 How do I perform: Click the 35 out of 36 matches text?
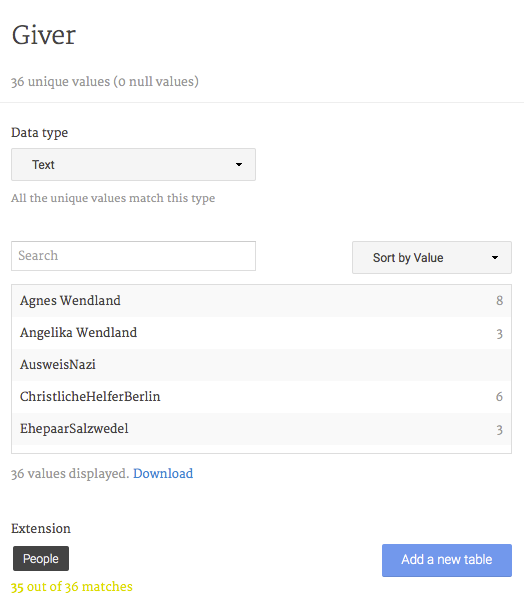pos(72,587)
